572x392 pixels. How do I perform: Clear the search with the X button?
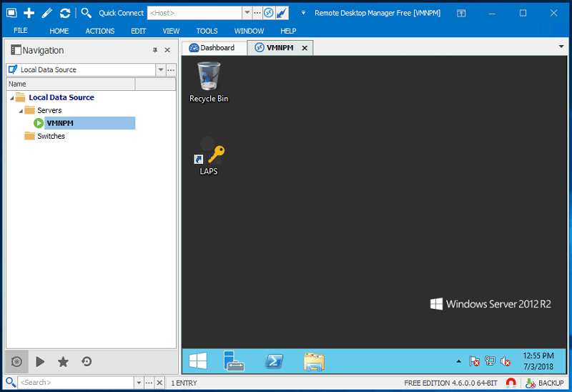click(159, 383)
